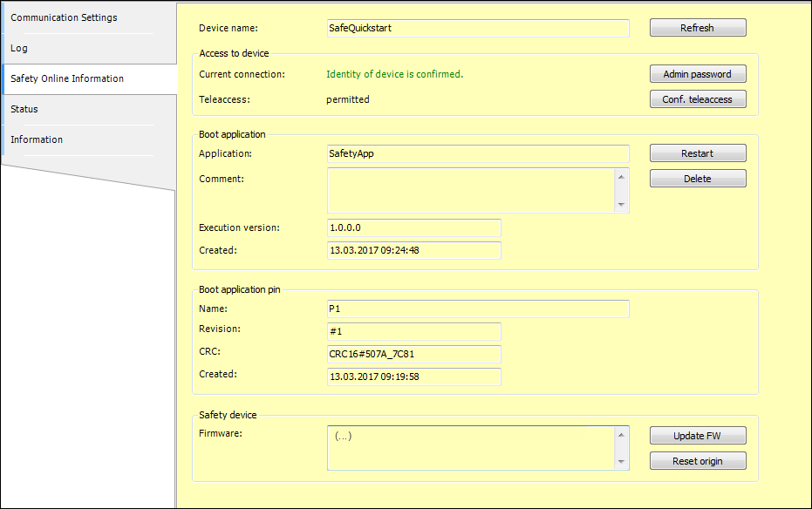812x509 pixels.
Task: Select the Revision field showing #1
Action: pyautogui.click(x=413, y=331)
